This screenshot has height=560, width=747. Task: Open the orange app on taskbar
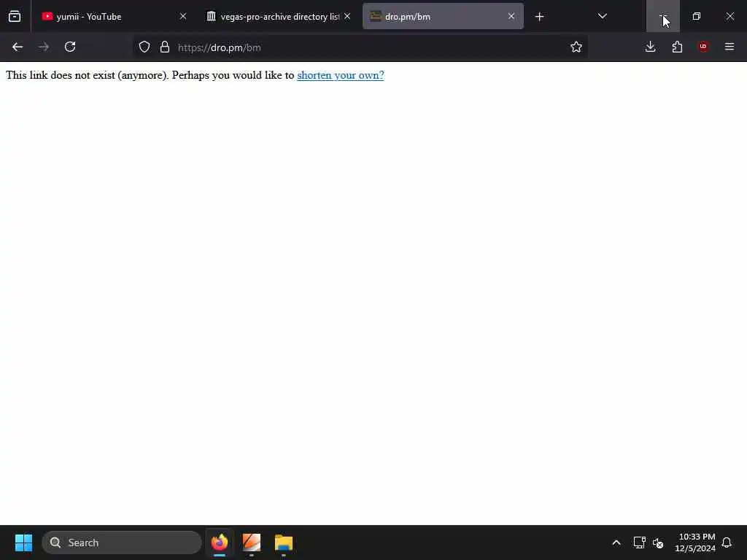pos(252,542)
